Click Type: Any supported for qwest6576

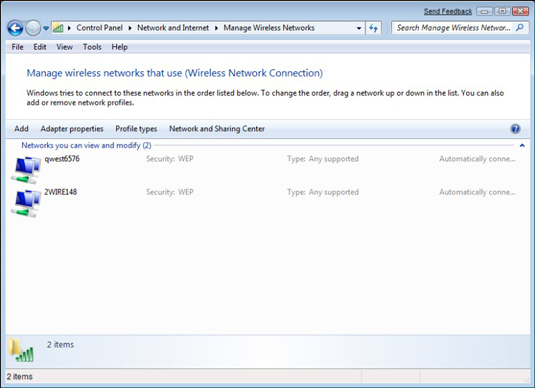point(323,159)
